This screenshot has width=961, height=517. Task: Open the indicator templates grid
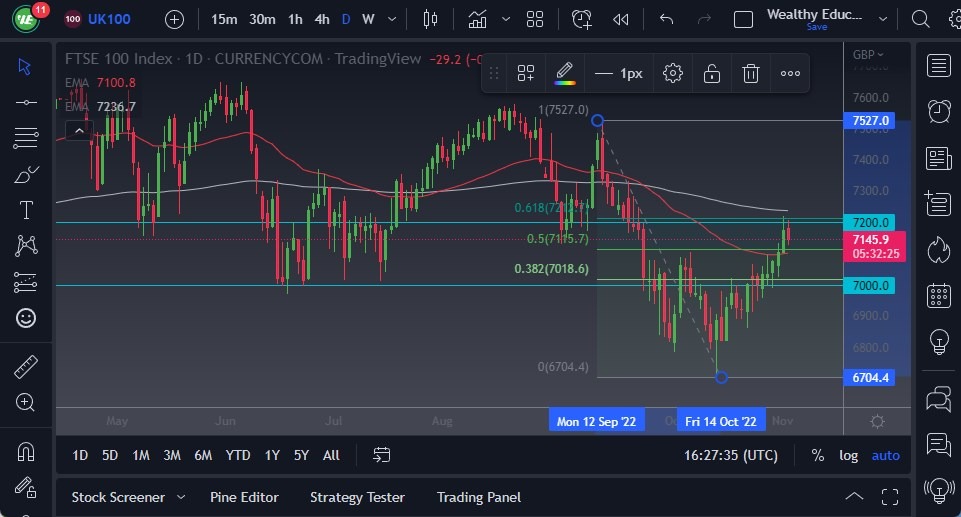click(534, 20)
